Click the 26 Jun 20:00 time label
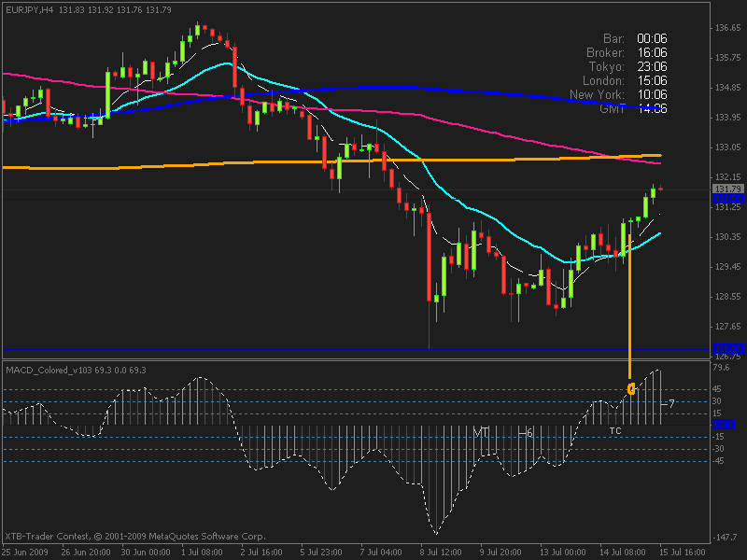The width and height of the screenshot is (747, 560). 86,553
